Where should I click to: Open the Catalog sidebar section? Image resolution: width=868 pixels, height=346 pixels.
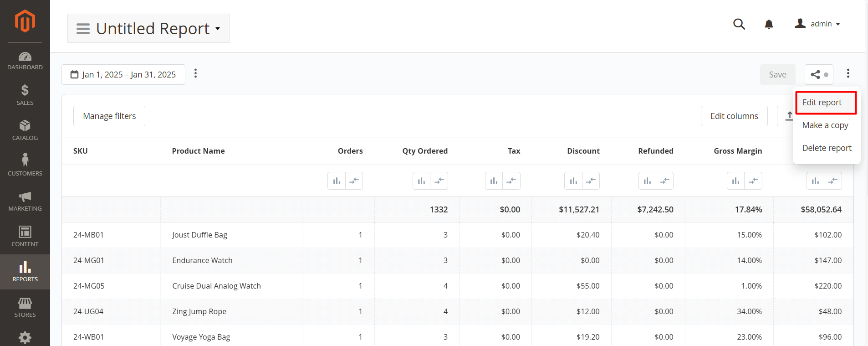(25, 130)
